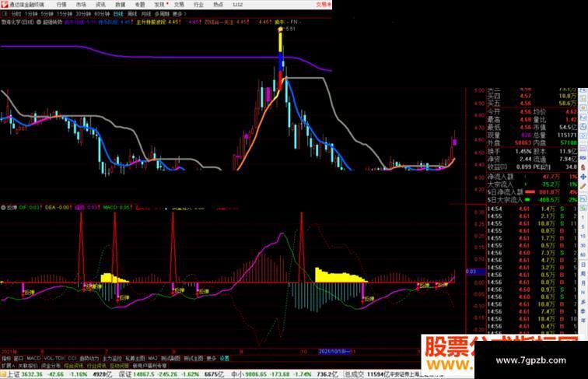Viewport: 588px width, 379px height.
Task: Click the 交易 button at top right
Action: tap(324, 5)
